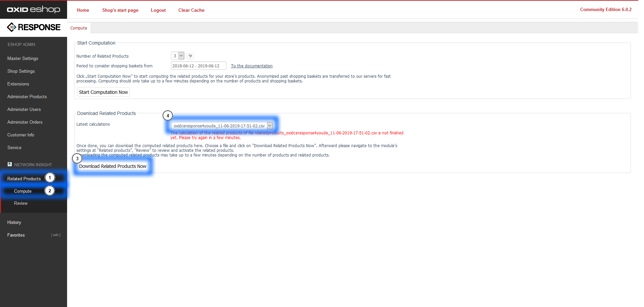Click the Favorites edit link
This screenshot has width=644, height=307.
[x=56, y=235]
